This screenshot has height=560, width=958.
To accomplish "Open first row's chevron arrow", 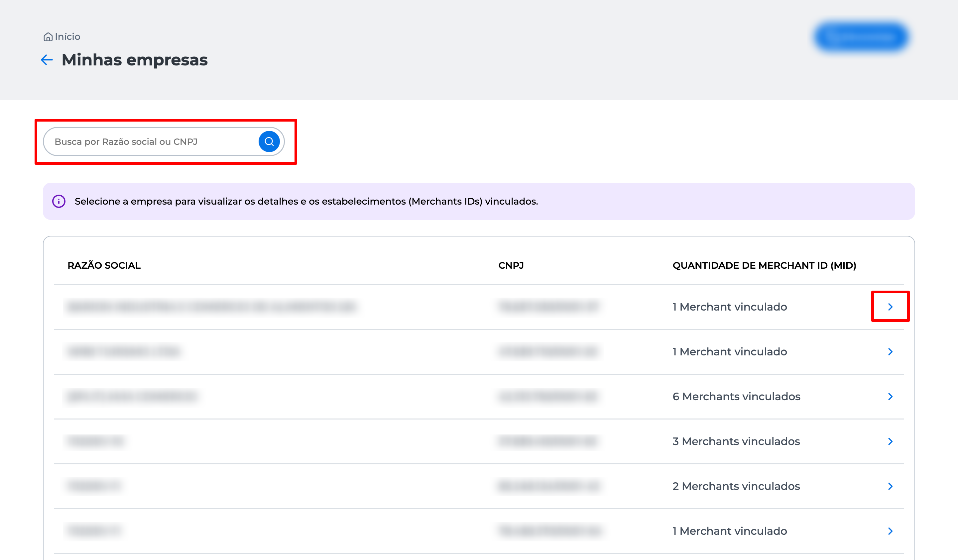I will point(890,307).
